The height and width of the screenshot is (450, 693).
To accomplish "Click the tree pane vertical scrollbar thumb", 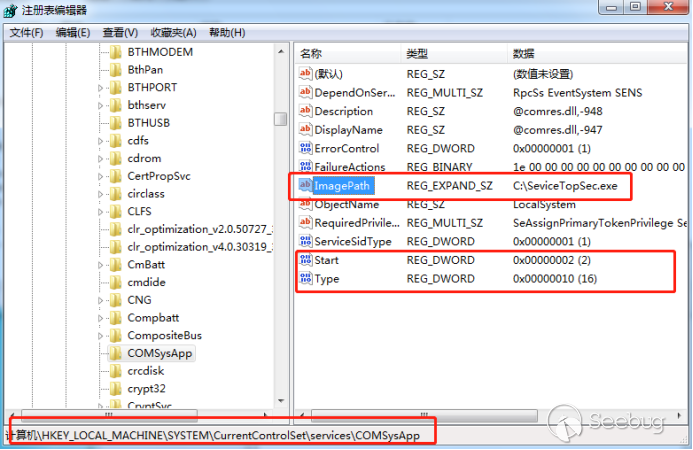I will tap(281, 119).
